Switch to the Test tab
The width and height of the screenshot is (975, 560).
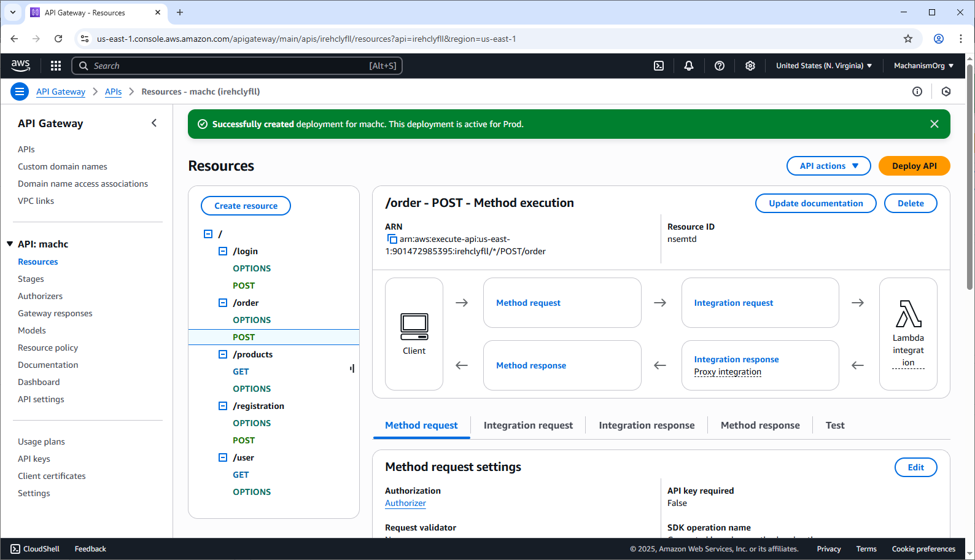tap(834, 426)
